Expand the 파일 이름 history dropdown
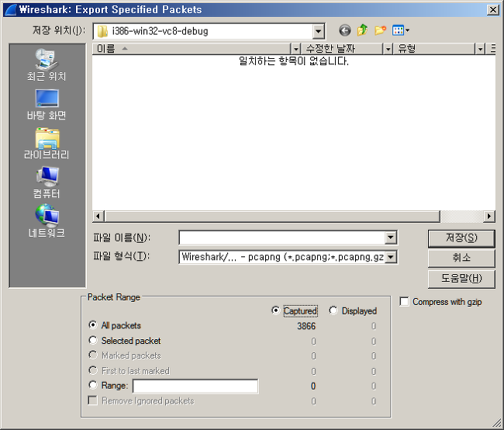Viewport: 504px width, 430px height. 391,238
